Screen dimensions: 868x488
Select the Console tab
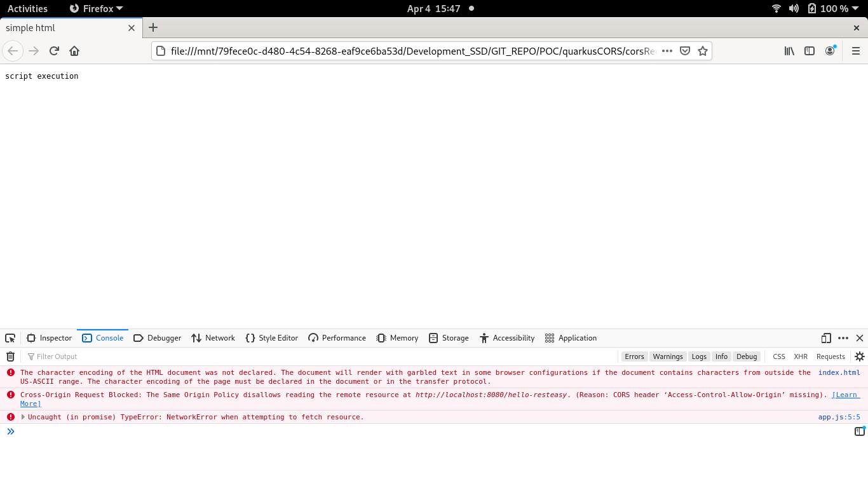(103, 338)
